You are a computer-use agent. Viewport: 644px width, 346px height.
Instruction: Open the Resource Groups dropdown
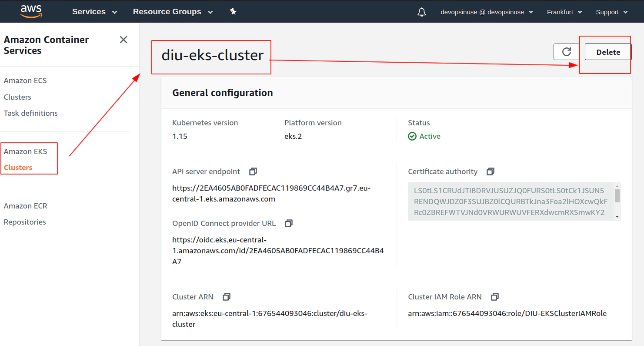(173, 12)
